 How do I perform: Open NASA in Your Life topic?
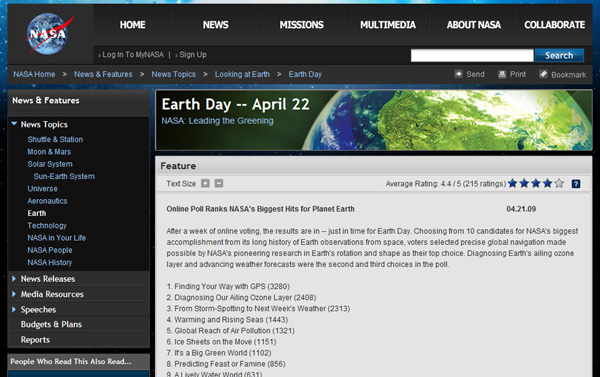pos(57,238)
